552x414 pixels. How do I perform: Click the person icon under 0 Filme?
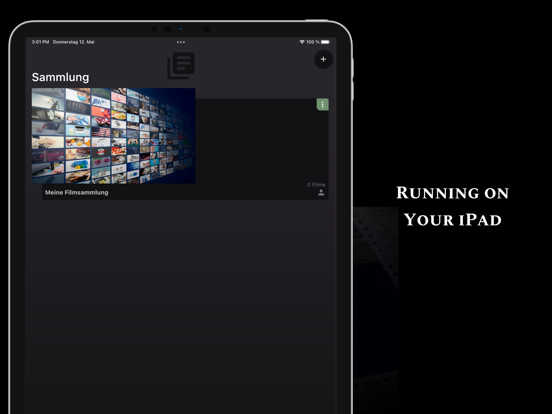pos(321,193)
